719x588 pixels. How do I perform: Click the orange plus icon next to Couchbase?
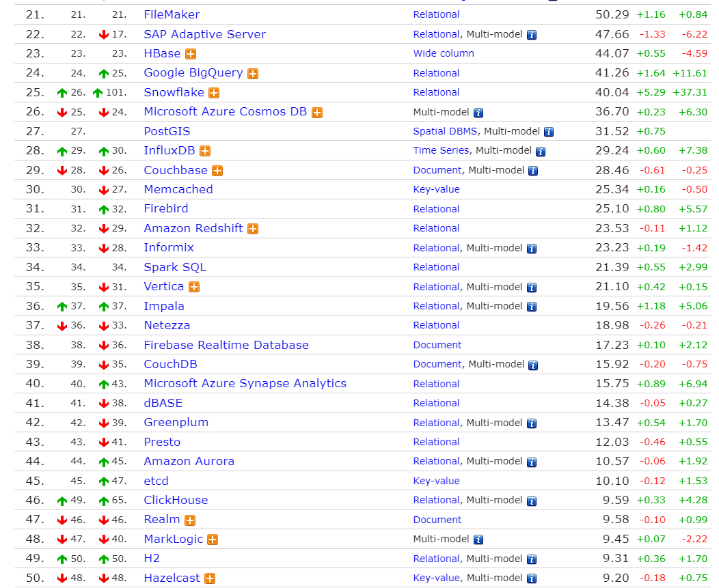click(x=217, y=171)
